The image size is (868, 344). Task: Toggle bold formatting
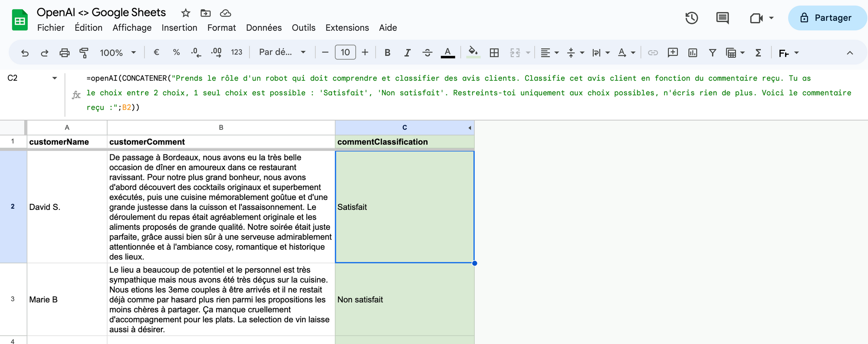387,53
